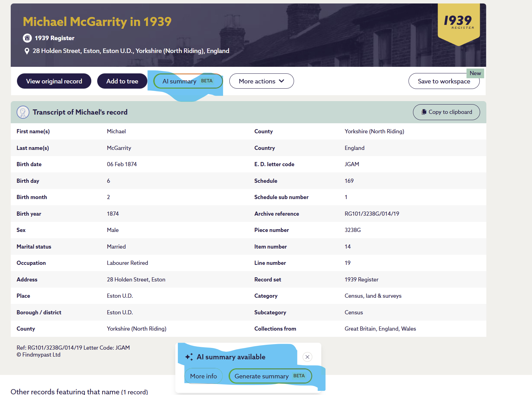This screenshot has height=395, width=532.
Task: Click the location pin icon before the address
Action: 27,51
